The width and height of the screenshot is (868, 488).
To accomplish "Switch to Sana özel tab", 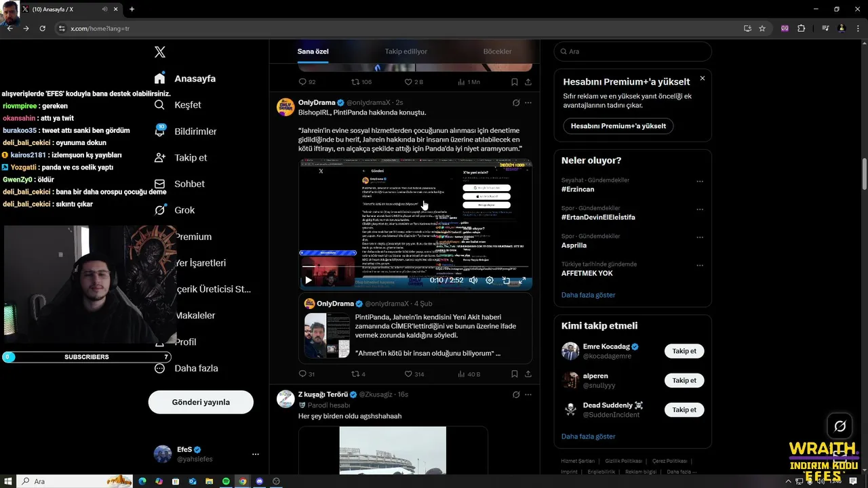I will [313, 52].
